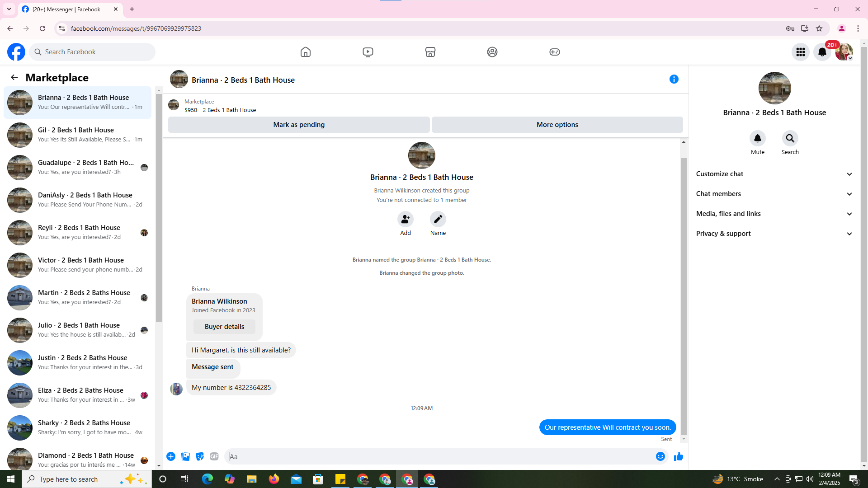Open the notifications bell with 20+ badge
868x488 pixels.
point(822,52)
